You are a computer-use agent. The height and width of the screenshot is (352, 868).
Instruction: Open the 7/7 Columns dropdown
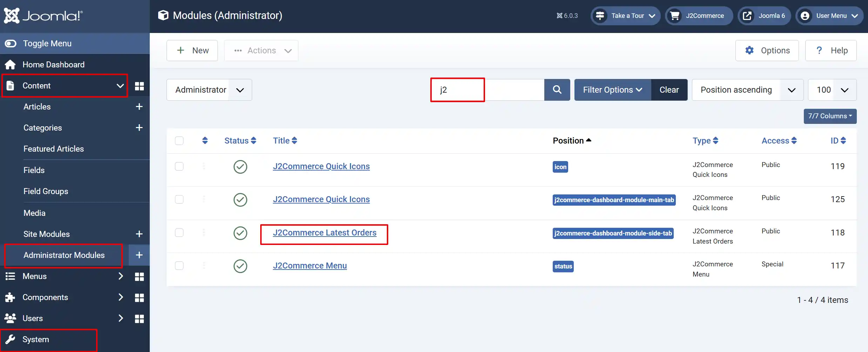tap(830, 116)
